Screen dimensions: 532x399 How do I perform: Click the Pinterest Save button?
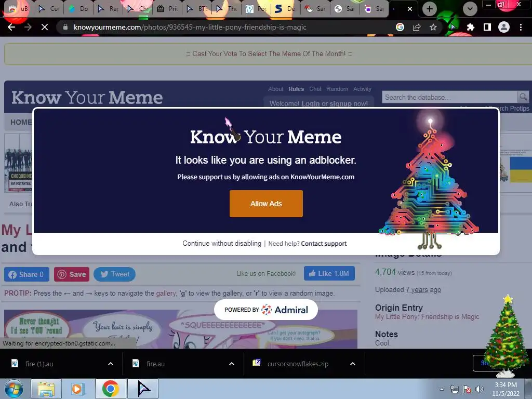pos(72,274)
